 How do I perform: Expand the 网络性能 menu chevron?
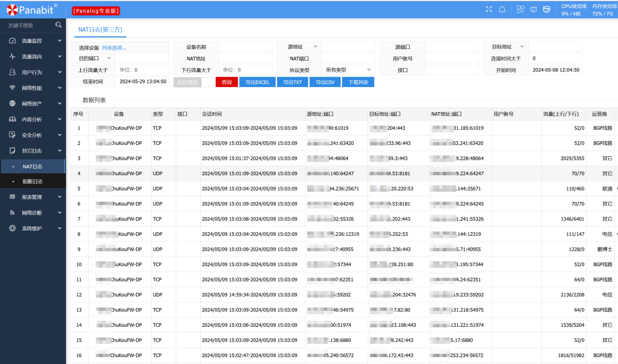[60, 88]
